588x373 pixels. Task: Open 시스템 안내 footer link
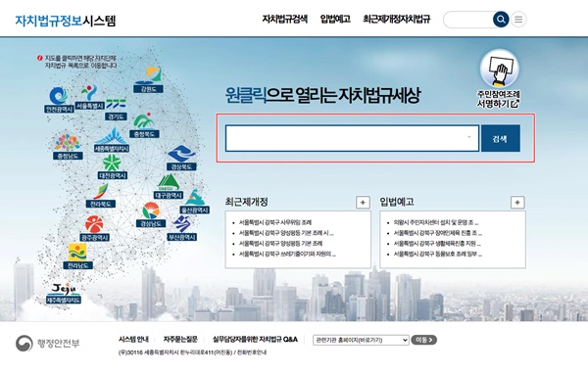point(133,340)
